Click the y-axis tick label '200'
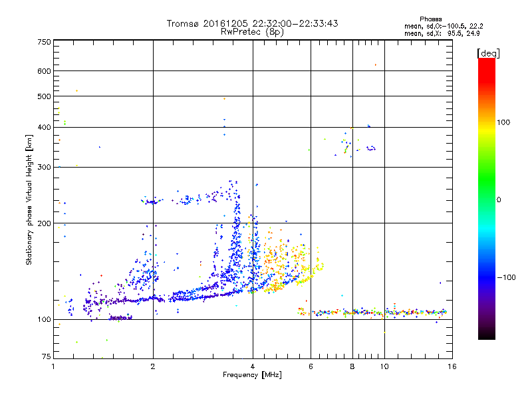Viewport: 532px width, 399px height. pos(44,223)
